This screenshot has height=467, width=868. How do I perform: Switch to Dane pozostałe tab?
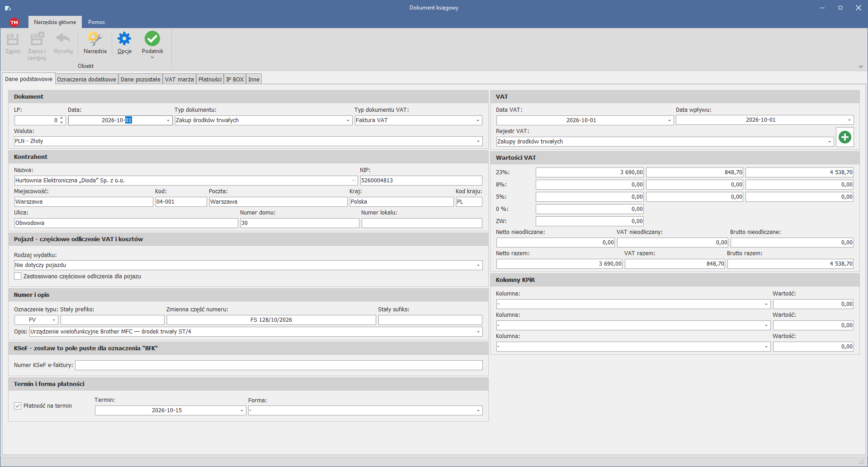point(140,79)
